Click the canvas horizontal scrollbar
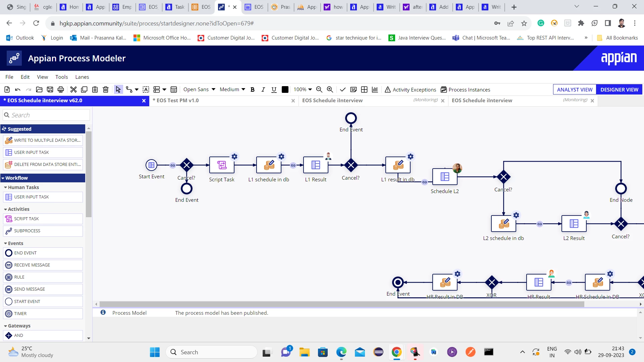 tap(342, 304)
